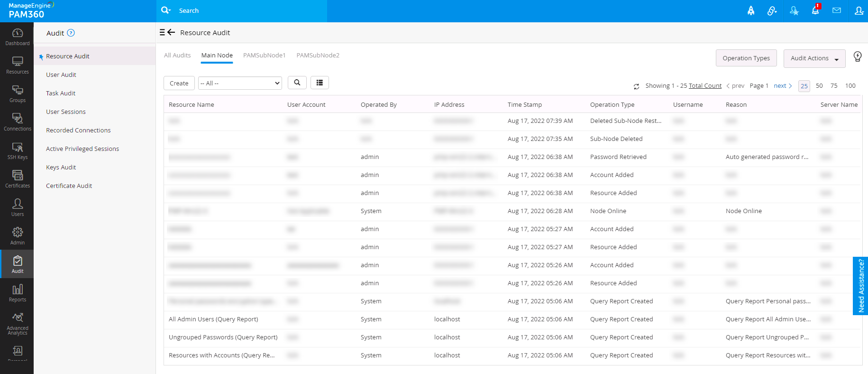This screenshot has height=374, width=868.
Task: Open the mail envelope icon
Action: pos(837,10)
